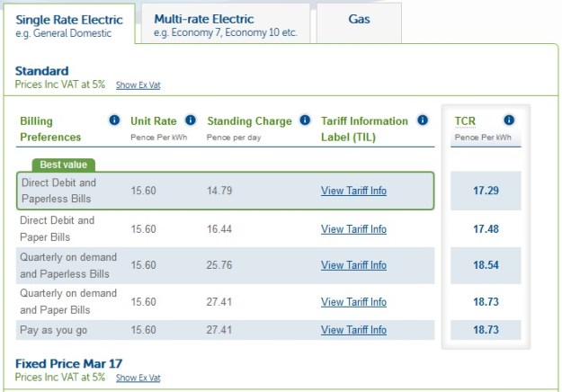562x392 pixels.
Task: View Tariff Info for Direct Debit Paper Bills
Action: click(x=353, y=229)
